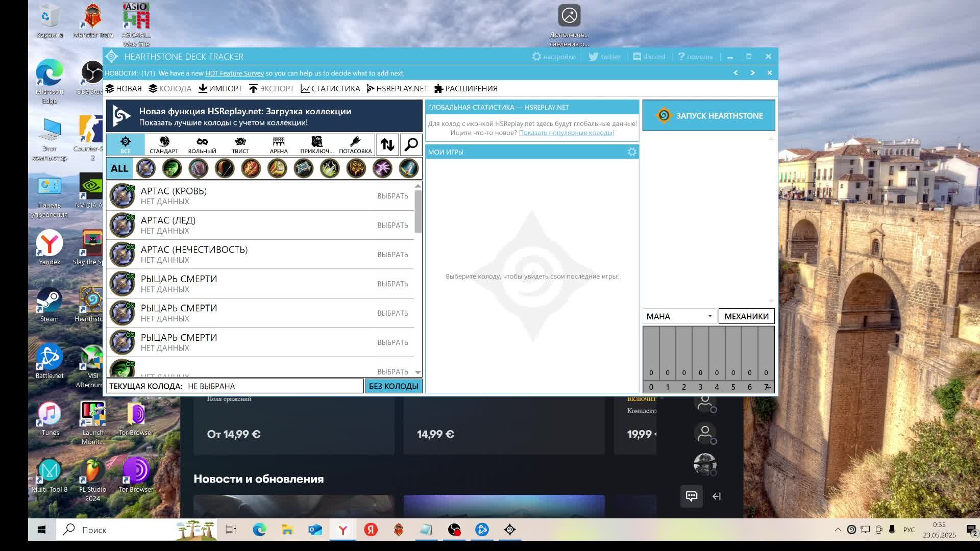Screen dimensions: 980x551
Task: Click the HSReplay.net collection upload banner
Action: [x=264, y=116]
